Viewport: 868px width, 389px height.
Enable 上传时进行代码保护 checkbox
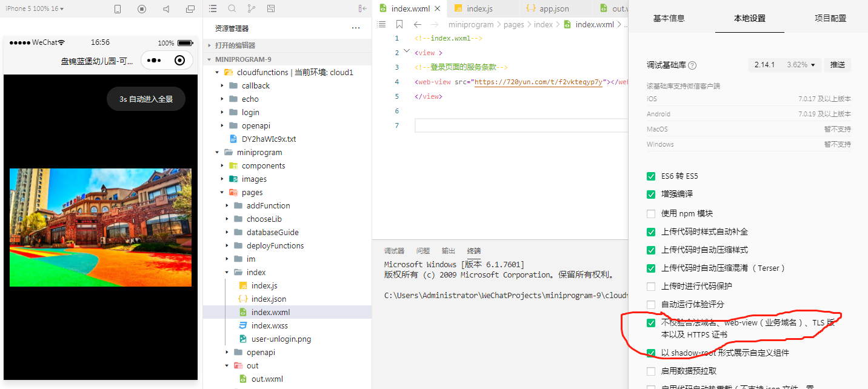651,286
